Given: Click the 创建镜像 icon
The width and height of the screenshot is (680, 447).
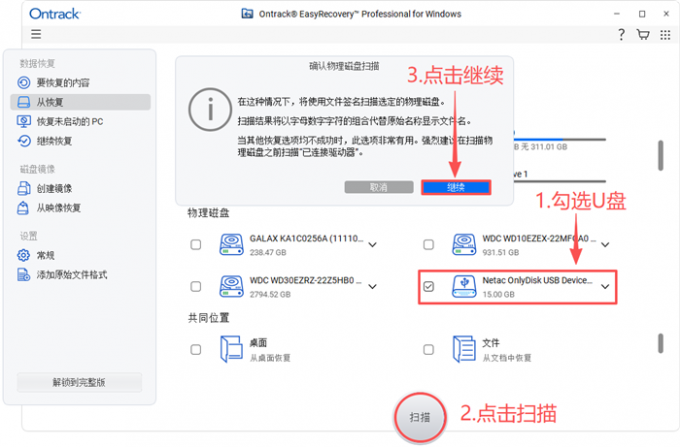Looking at the screenshot, I should coord(24,188).
